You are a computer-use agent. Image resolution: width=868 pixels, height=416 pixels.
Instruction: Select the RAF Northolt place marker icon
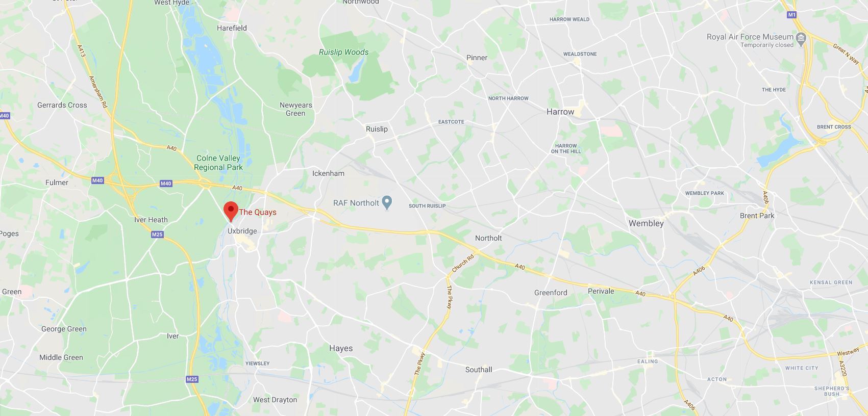(x=387, y=203)
